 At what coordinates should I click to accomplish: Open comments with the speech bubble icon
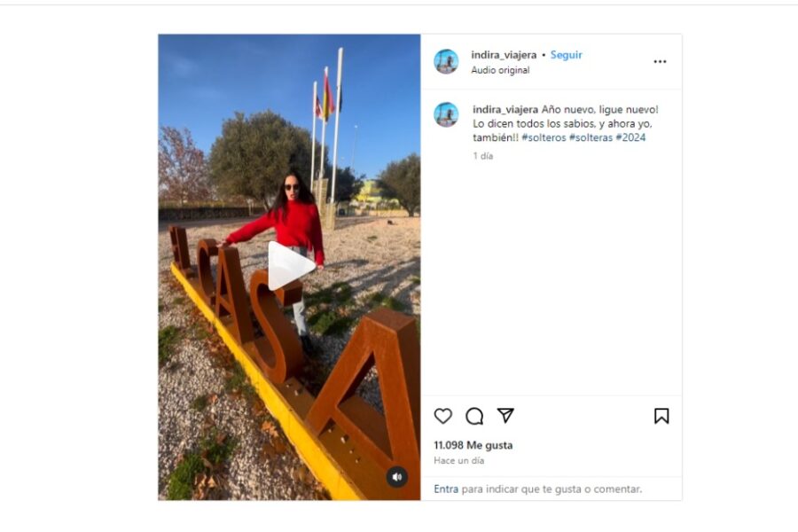tap(474, 416)
